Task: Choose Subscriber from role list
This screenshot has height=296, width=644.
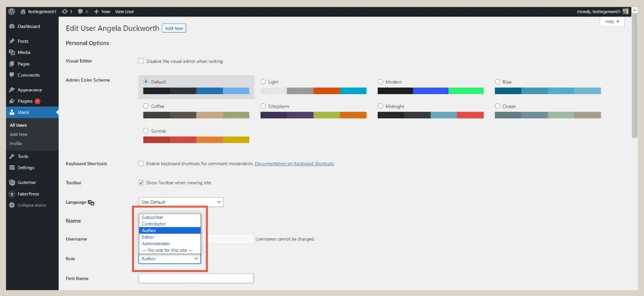Action: tap(170, 217)
